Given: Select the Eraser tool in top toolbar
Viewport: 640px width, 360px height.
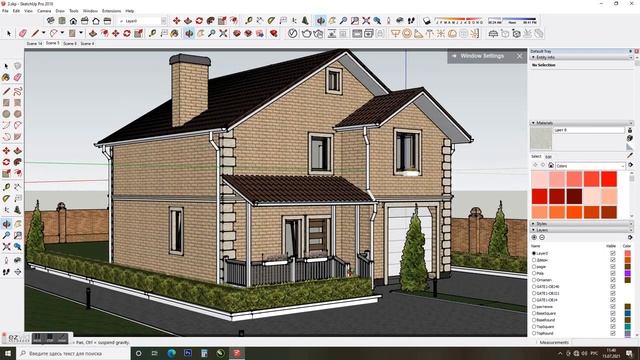Looking at the screenshot, I should point(23,33).
